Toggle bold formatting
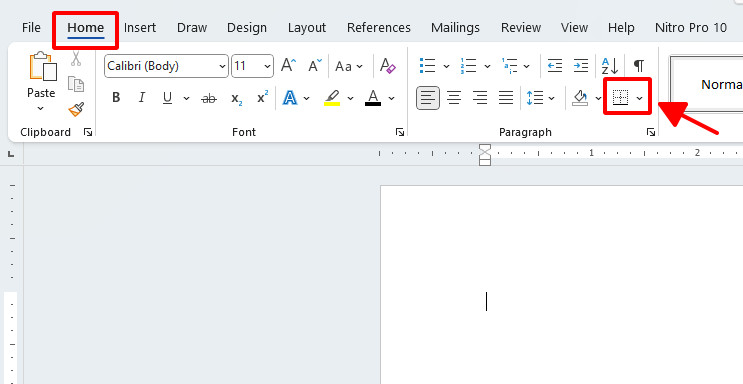Screen dimensions: 743x384 click(x=116, y=98)
